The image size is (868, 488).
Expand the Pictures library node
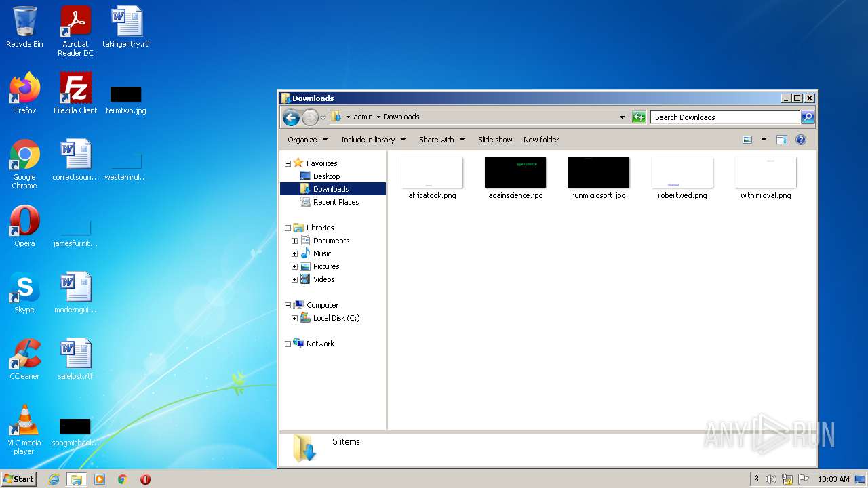294,266
